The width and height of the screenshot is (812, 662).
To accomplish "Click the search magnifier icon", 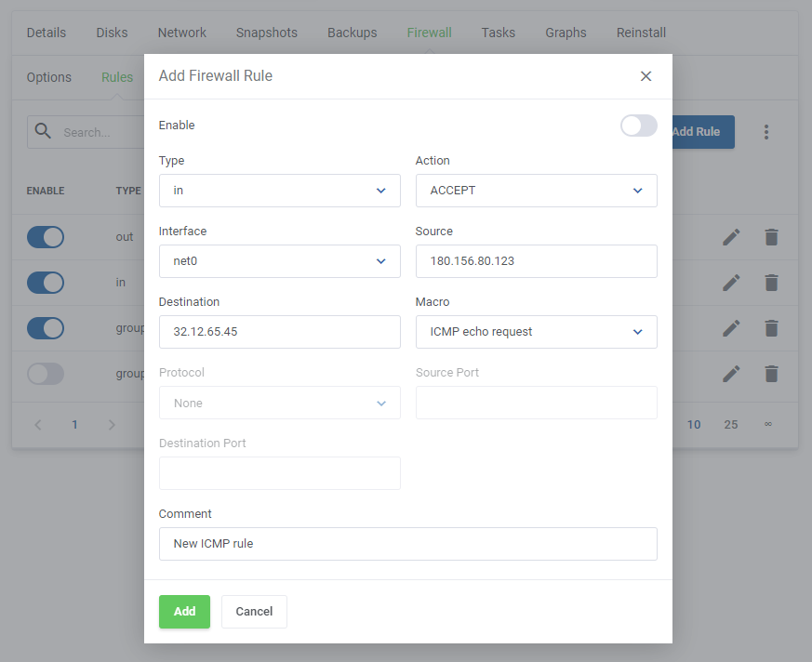I will [x=43, y=131].
